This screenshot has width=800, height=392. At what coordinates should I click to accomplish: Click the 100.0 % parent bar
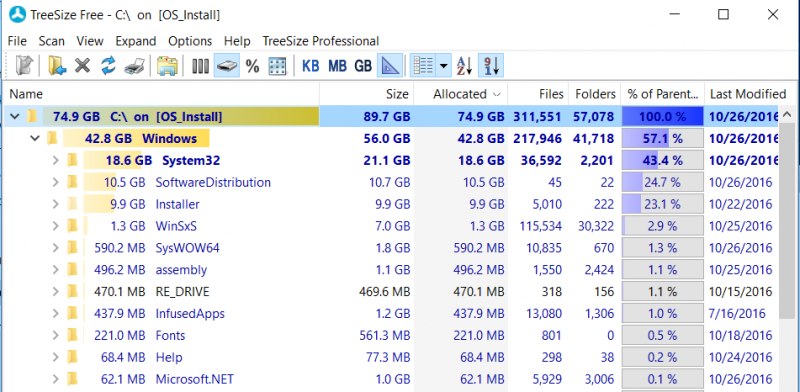(x=662, y=116)
